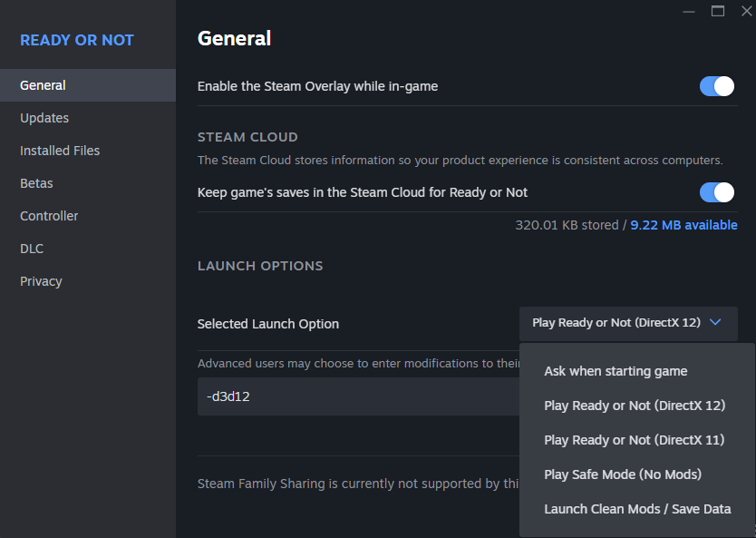Click the launch options text field
This screenshot has width=756, height=538.
358,396
